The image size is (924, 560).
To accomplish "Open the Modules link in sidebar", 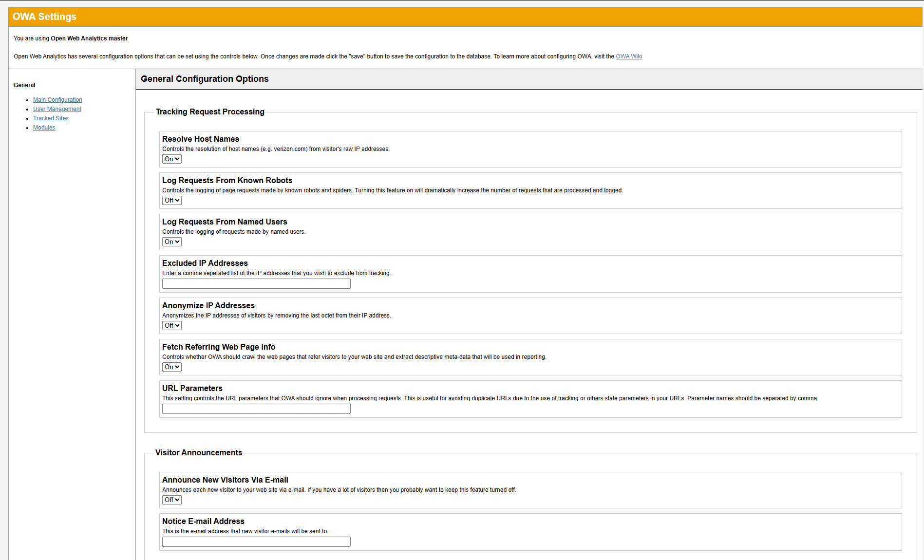I will point(44,128).
